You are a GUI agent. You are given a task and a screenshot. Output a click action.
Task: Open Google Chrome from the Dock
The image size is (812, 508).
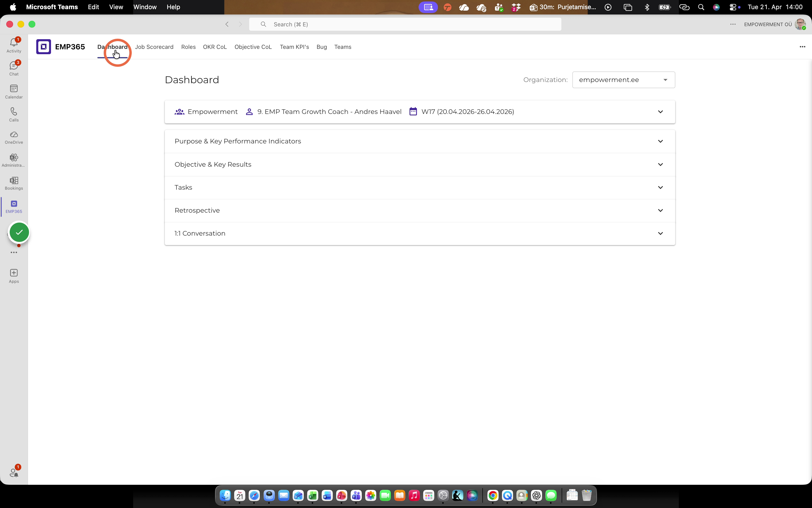tap(493, 495)
